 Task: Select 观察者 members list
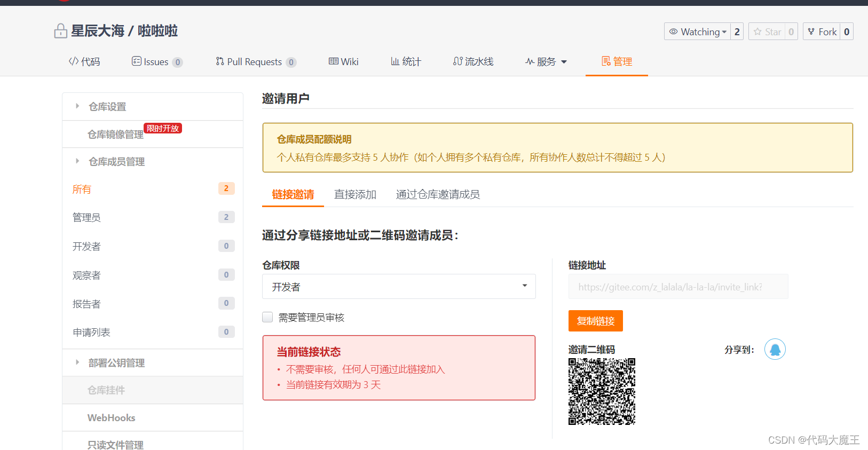[153, 275]
